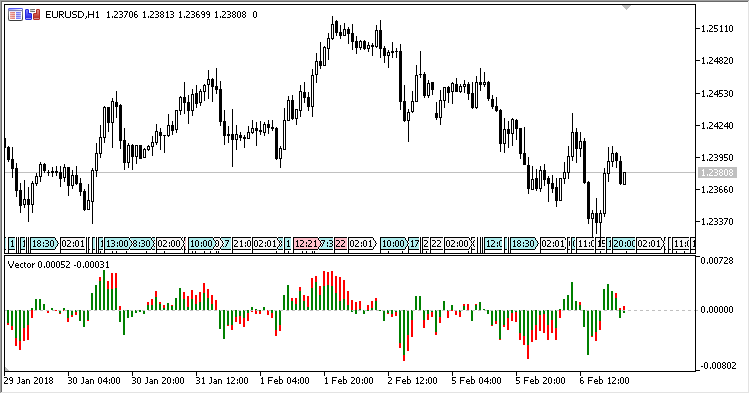Click the -0.00802 indicator scale value
Image resolution: width=750 pixels, height=394 pixels.
tap(718, 366)
